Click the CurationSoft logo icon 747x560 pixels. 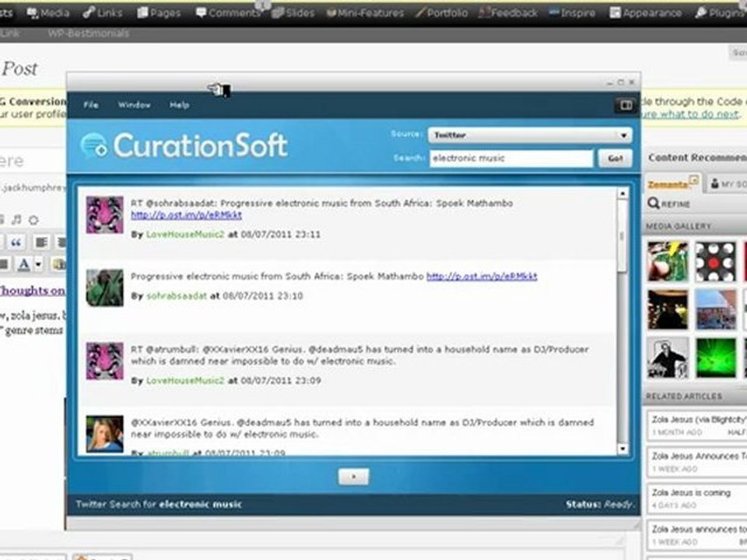[x=94, y=145]
